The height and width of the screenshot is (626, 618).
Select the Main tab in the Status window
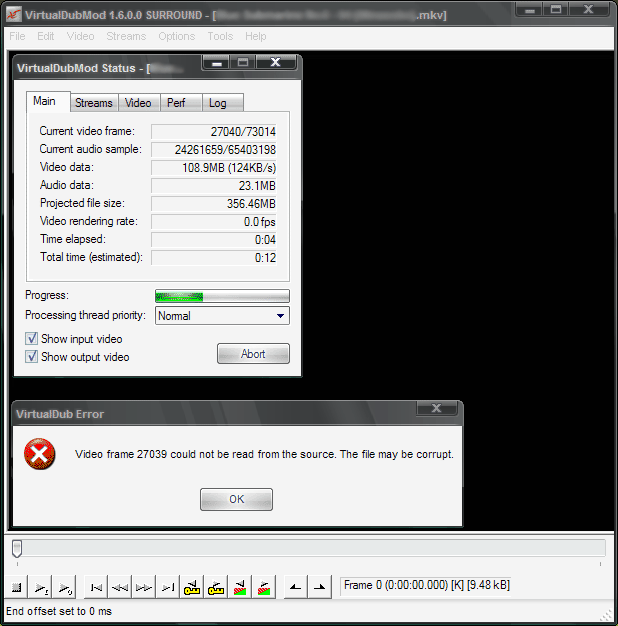click(48, 101)
